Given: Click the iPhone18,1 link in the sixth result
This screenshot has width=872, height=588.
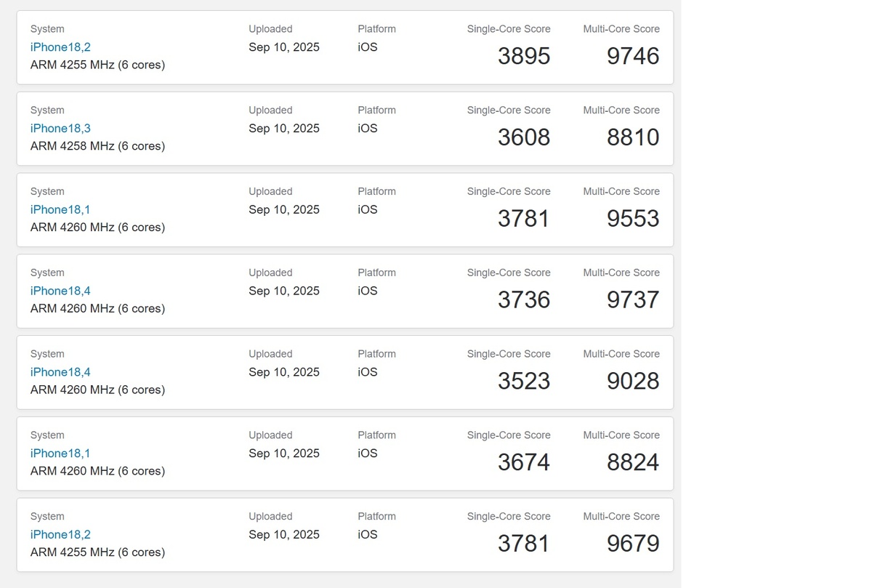Looking at the screenshot, I should point(60,453).
